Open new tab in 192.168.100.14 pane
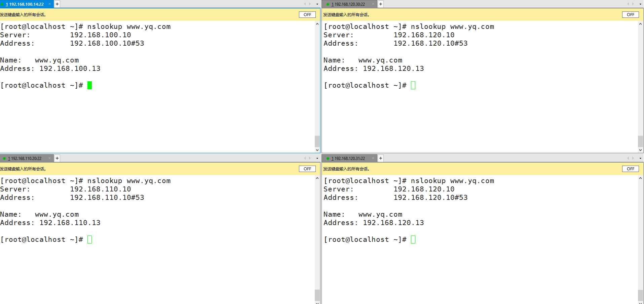 tap(57, 4)
